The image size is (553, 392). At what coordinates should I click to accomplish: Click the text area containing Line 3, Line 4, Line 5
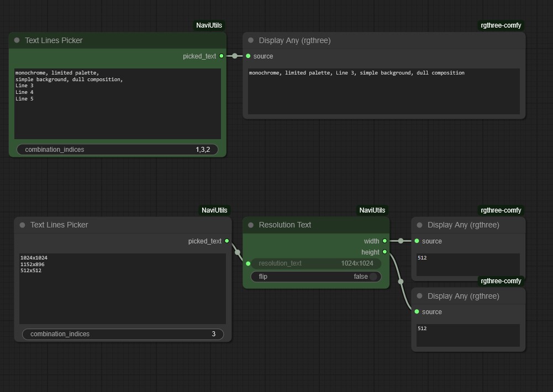[117, 104]
